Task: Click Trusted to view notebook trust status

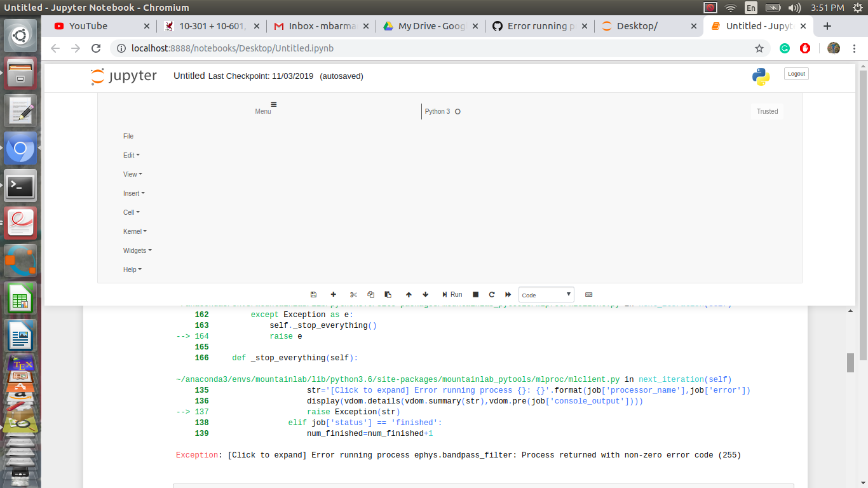Action: (767, 111)
